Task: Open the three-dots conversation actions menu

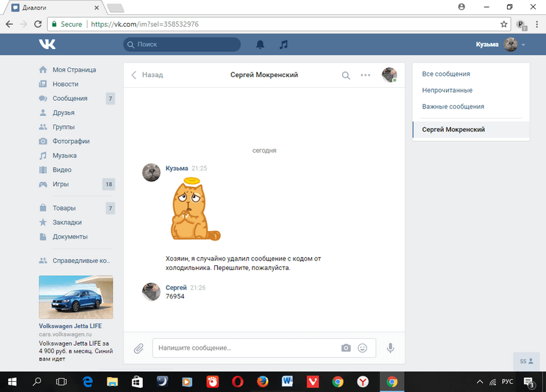Action: click(366, 75)
